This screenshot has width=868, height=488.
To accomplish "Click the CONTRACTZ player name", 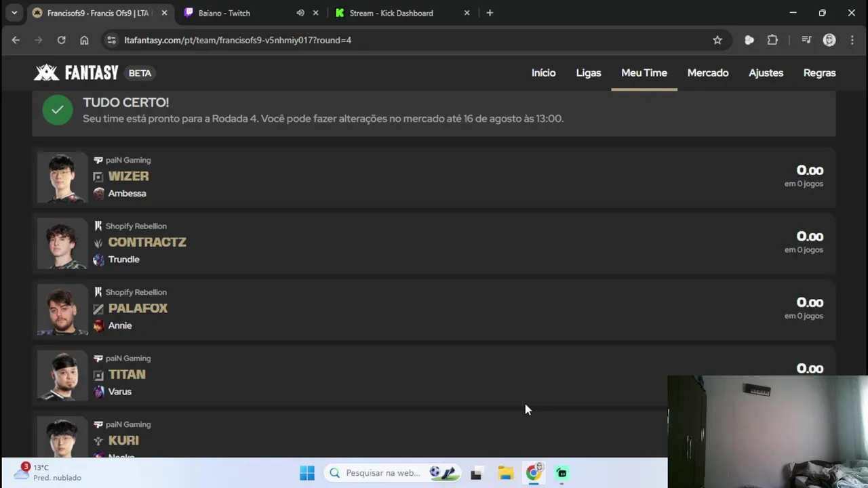I will click(x=147, y=242).
